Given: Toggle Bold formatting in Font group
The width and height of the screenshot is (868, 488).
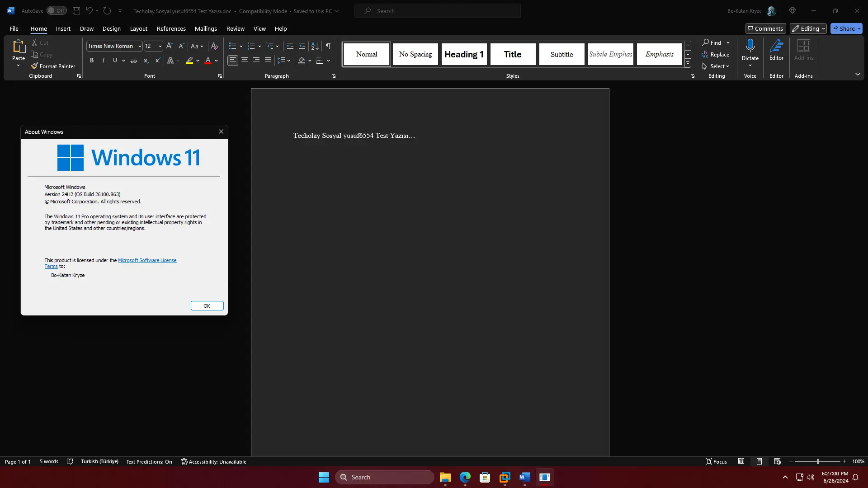Looking at the screenshot, I should point(92,61).
